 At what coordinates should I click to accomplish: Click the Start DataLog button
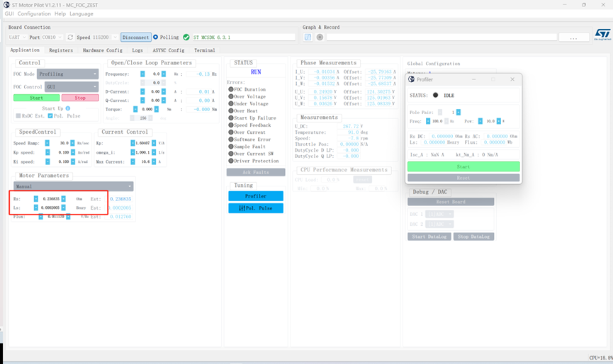tap(429, 237)
